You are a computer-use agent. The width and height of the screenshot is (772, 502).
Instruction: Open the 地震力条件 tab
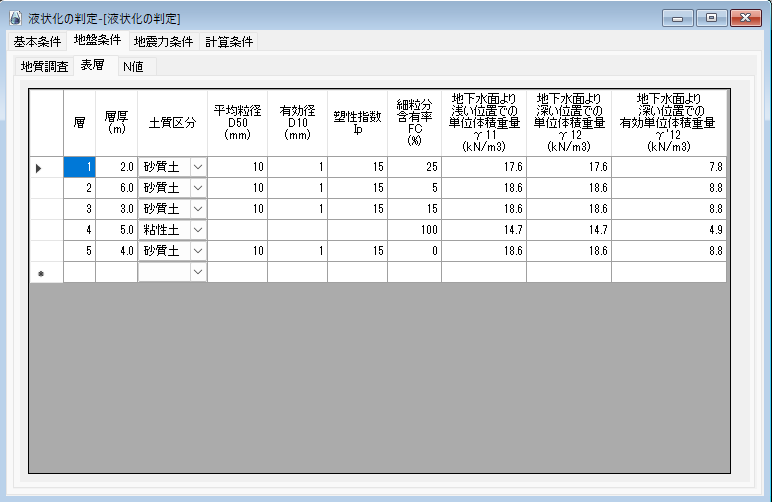click(163, 42)
